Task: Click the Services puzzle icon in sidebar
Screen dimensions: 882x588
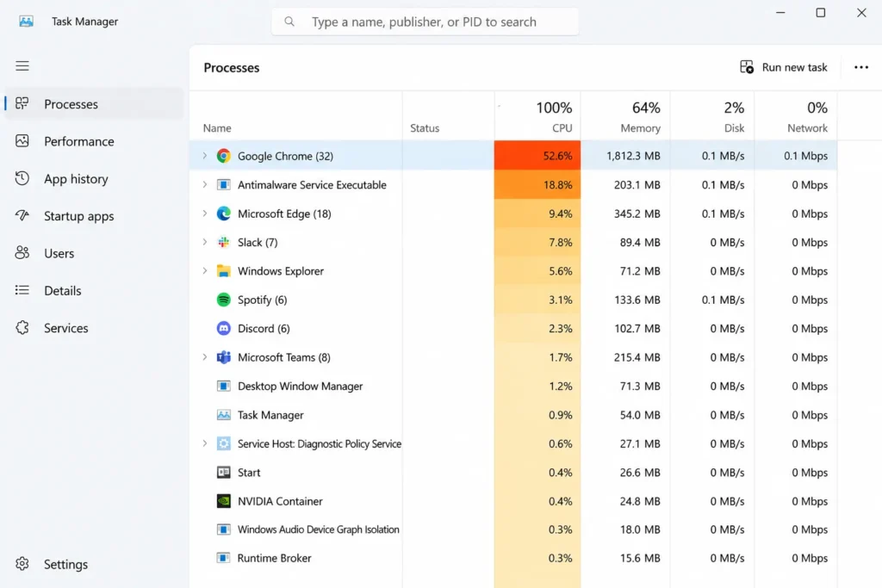Action: (22, 328)
